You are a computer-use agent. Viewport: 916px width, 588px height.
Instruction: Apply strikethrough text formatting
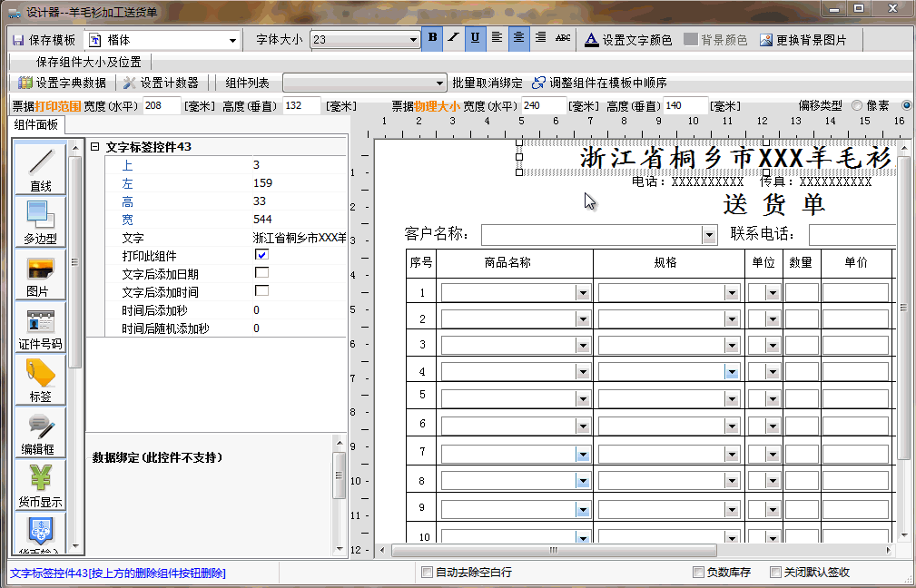point(563,38)
